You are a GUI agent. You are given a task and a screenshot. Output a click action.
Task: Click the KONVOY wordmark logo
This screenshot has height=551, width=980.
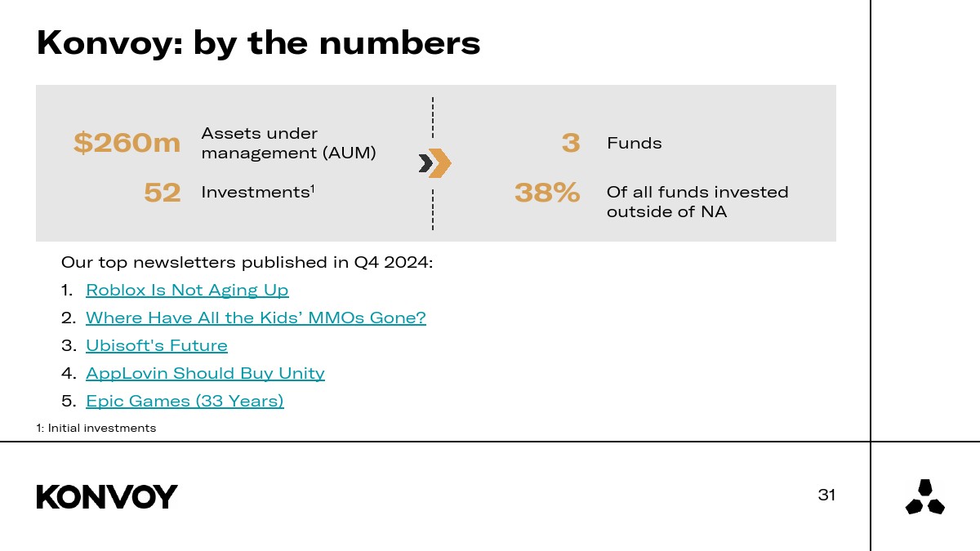point(107,496)
